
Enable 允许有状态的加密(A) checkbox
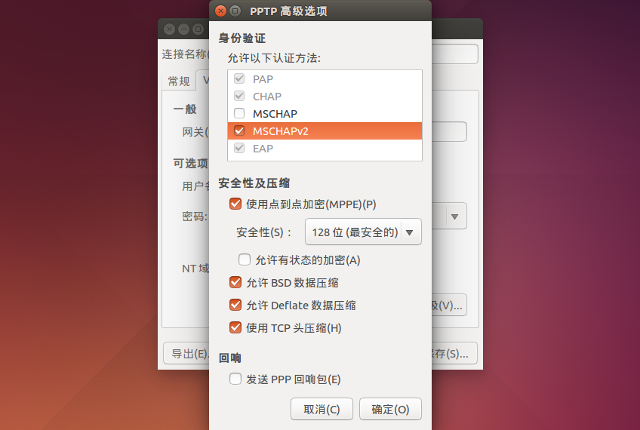point(244,259)
